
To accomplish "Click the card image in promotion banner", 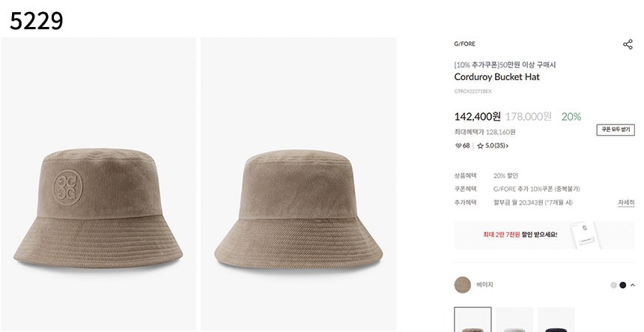I will (x=586, y=235).
